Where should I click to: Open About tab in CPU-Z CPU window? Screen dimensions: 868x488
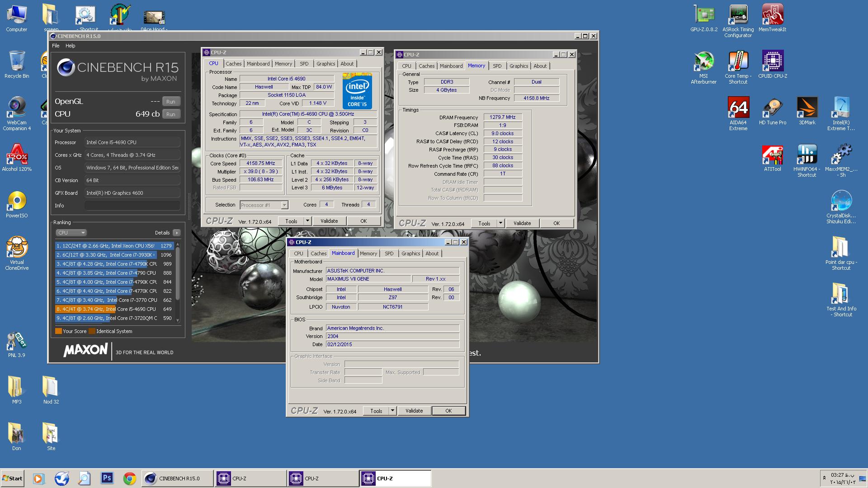pos(347,64)
